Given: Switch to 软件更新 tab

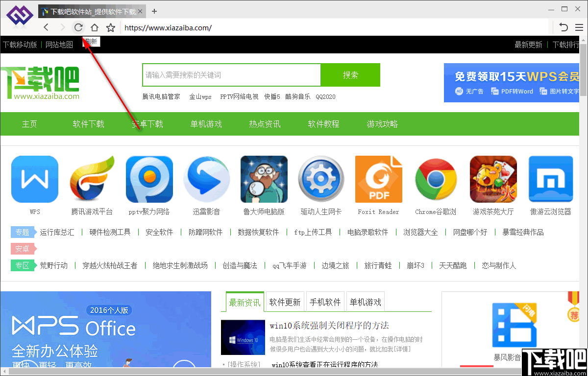Looking at the screenshot, I should coord(285,302).
